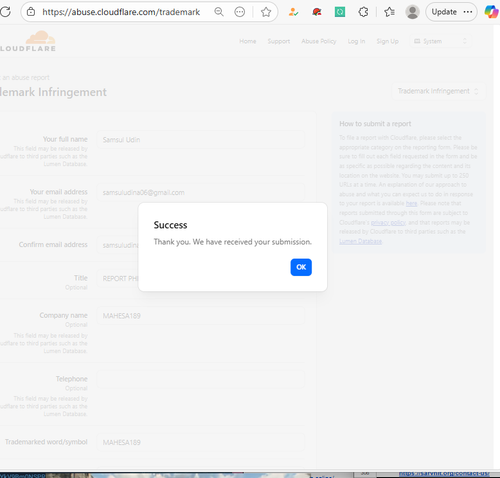Click Sign Up in navigation
500x478 pixels.
tap(387, 41)
